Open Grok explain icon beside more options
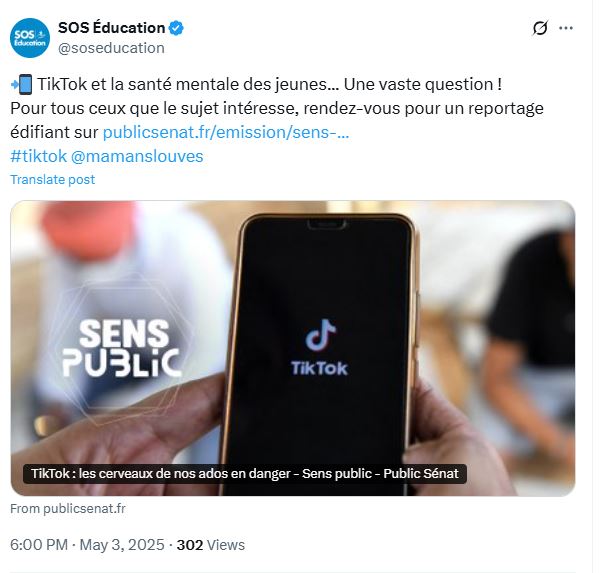 [x=540, y=28]
